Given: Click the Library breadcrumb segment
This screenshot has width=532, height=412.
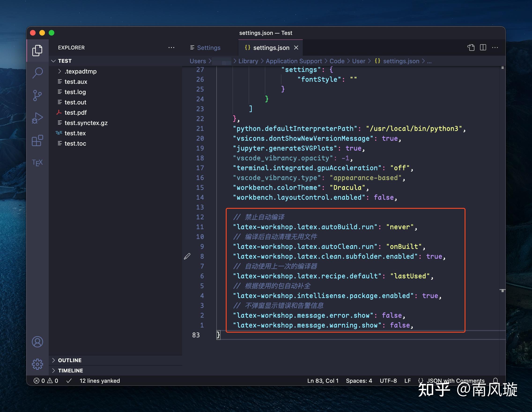Looking at the screenshot, I should coord(248,61).
